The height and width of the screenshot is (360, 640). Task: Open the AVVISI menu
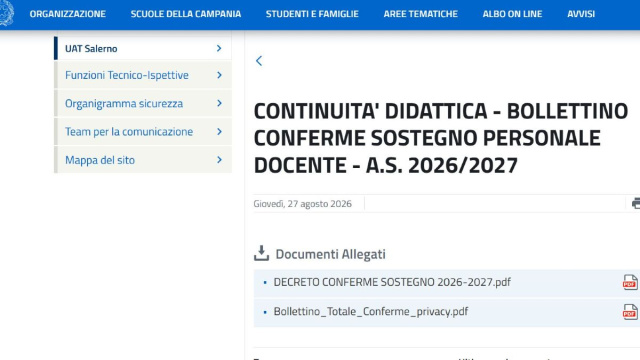pyautogui.click(x=581, y=14)
